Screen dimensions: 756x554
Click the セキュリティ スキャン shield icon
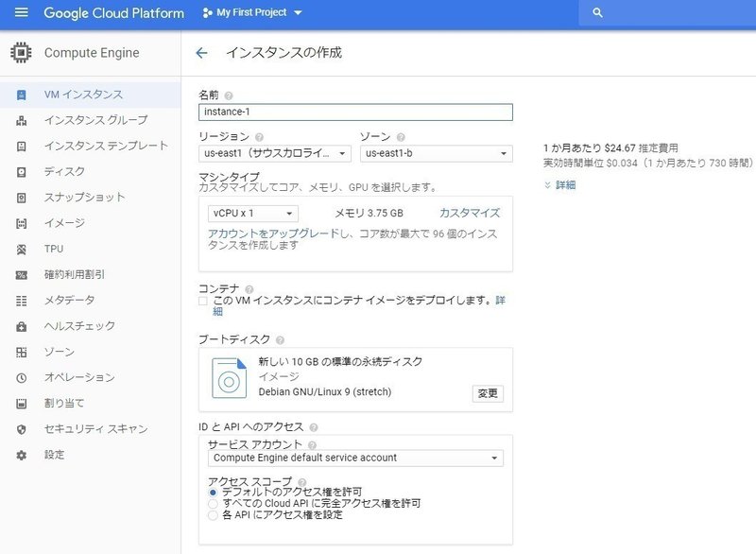click(x=21, y=429)
